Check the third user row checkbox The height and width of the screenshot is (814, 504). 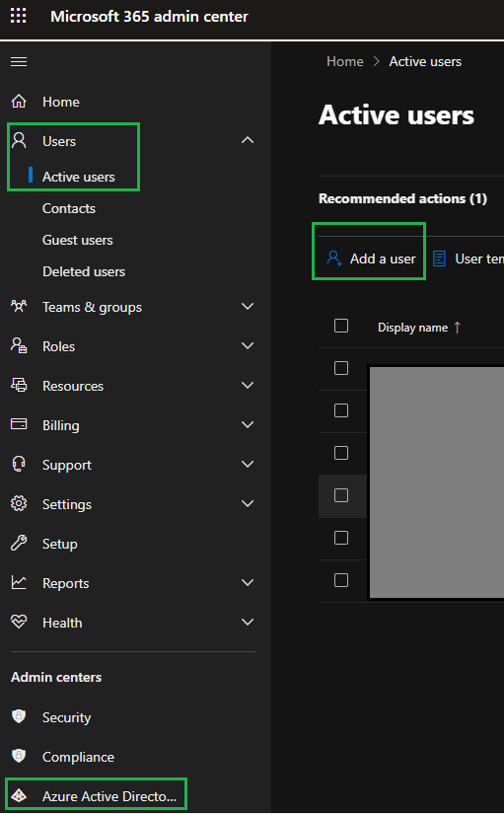pos(341,453)
